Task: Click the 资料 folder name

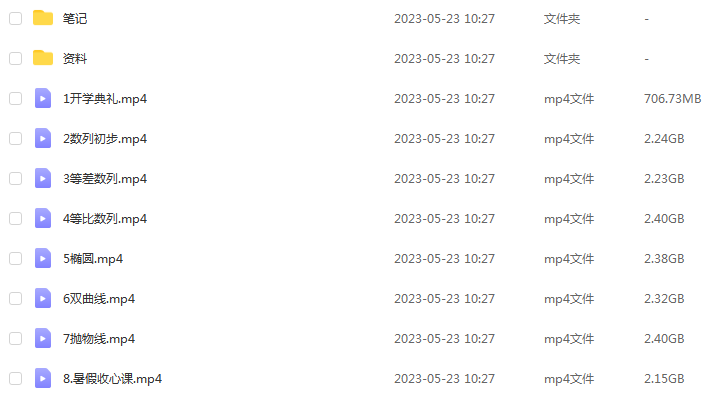Action: click(75, 59)
